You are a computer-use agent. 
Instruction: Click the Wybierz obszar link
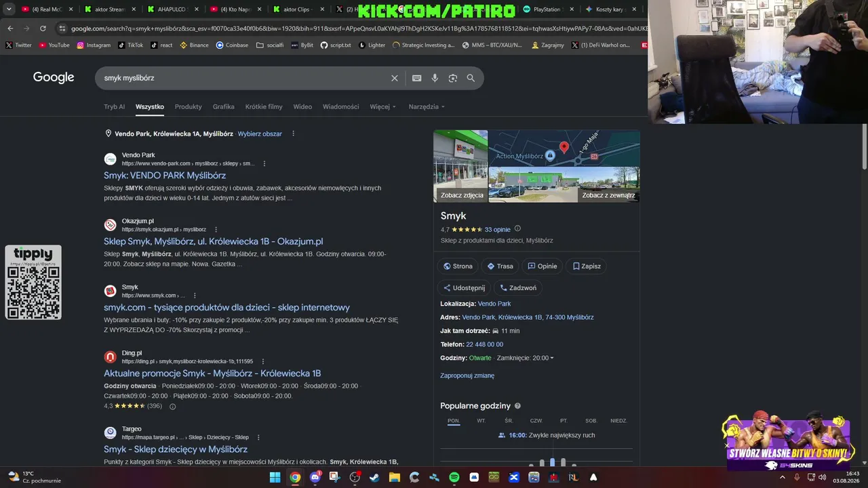[x=260, y=134]
